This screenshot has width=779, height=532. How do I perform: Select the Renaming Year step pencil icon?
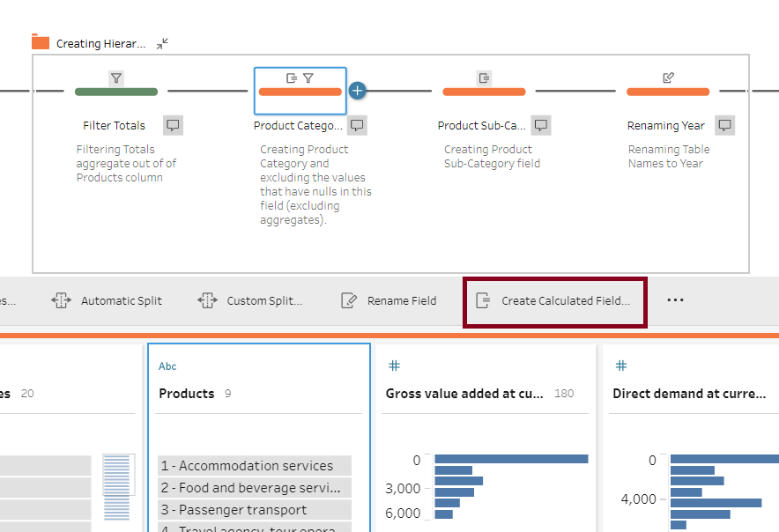tap(668, 78)
